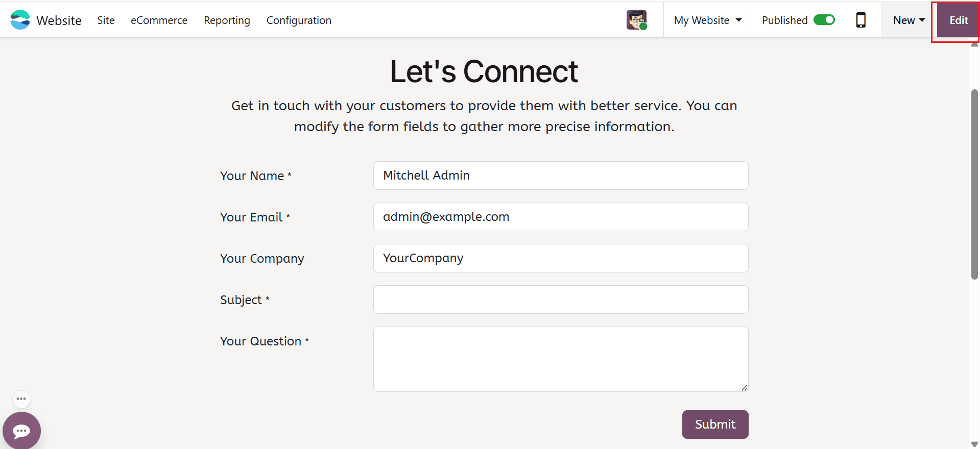Click the highlighted Edit button

[x=958, y=20]
